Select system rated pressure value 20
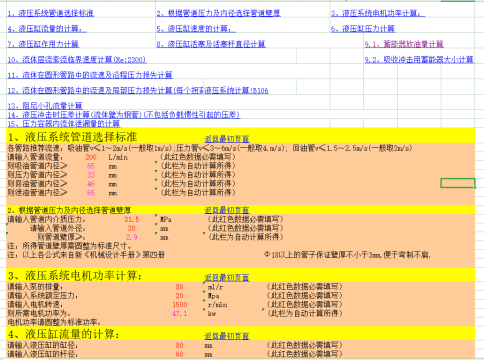Screen dimensions: 484x360 [x=179, y=296]
